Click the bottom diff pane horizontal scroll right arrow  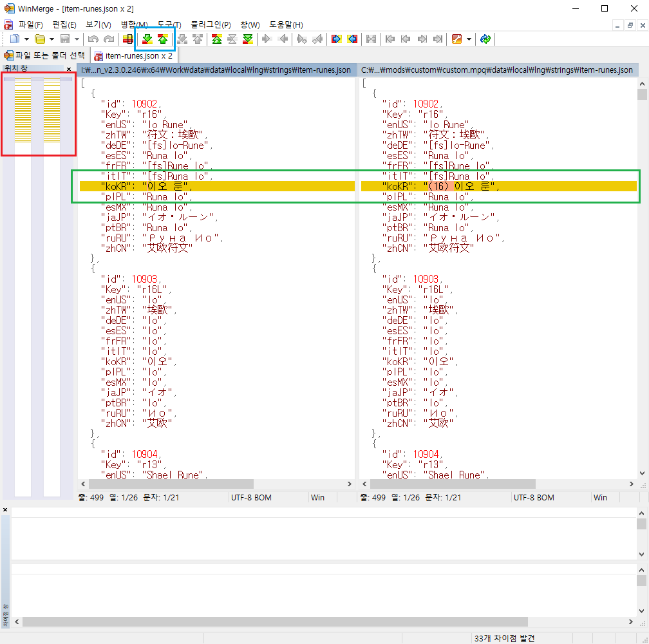coord(631,621)
